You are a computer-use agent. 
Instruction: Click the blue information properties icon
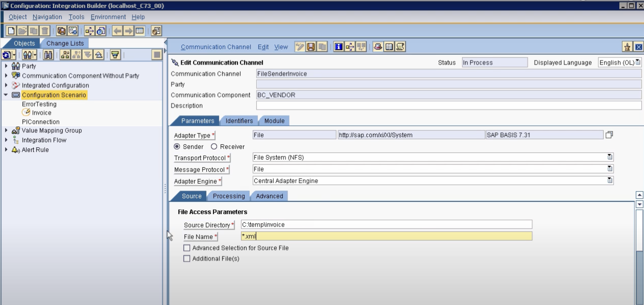click(338, 47)
